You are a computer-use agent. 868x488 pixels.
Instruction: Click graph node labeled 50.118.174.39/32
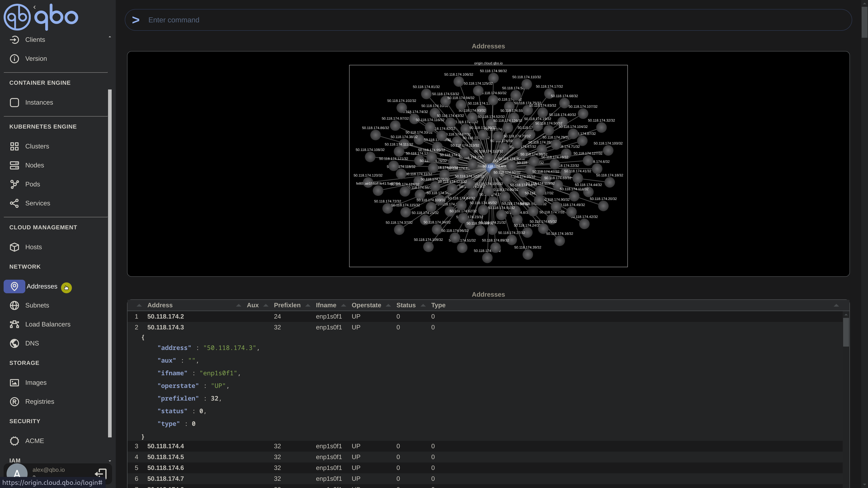click(x=528, y=254)
